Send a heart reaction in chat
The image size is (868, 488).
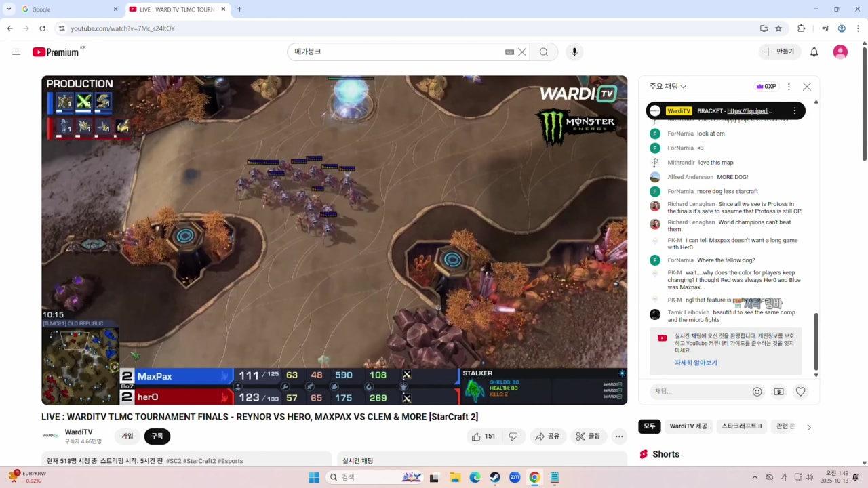pyautogui.click(x=801, y=391)
